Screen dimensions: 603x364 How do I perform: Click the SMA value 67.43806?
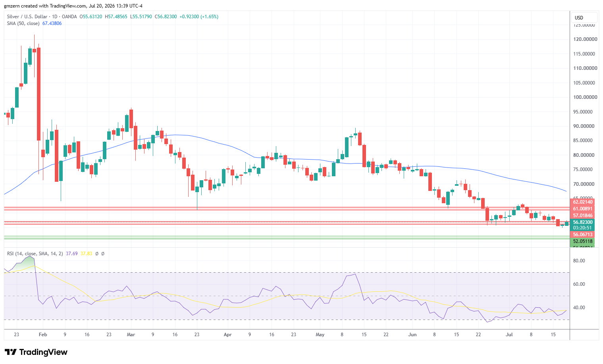52,23
